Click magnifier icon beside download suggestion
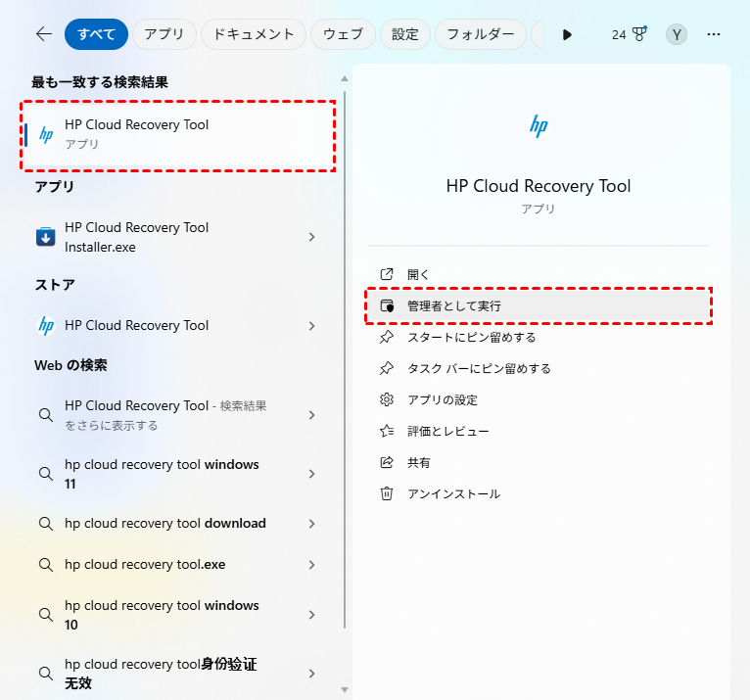This screenshot has height=700, width=750. tap(46, 524)
